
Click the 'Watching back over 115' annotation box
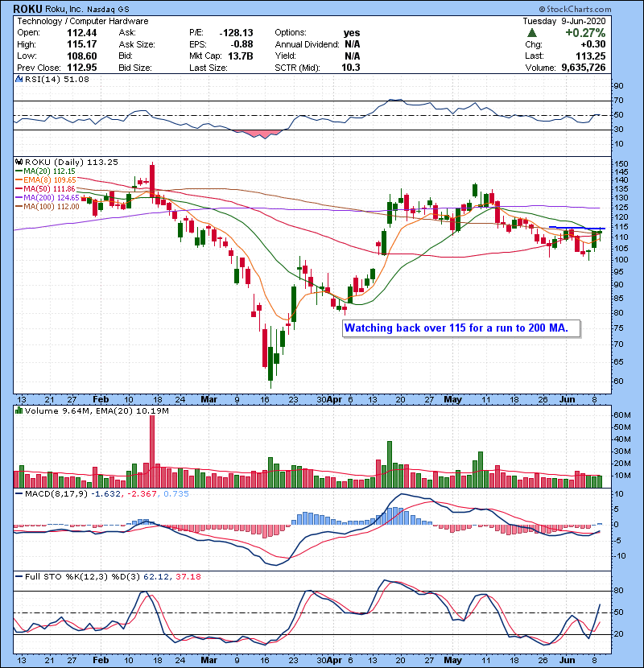pyautogui.click(x=461, y=328)
